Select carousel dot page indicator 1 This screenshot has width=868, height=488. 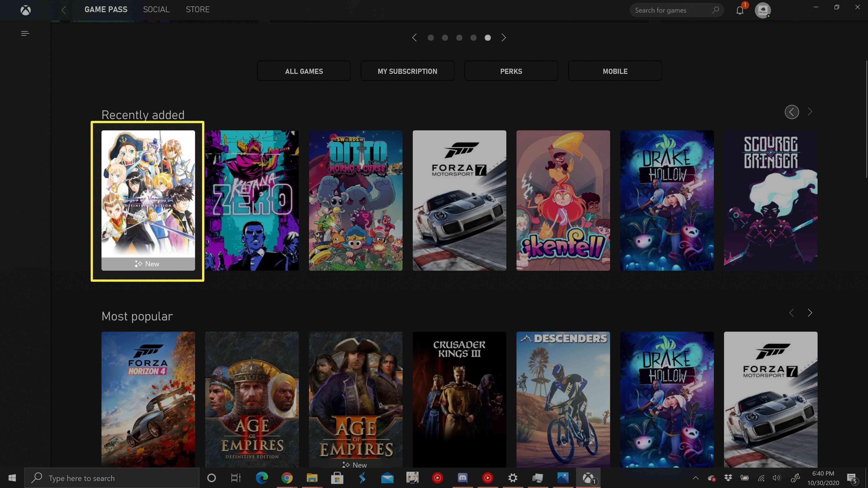[x=430, y=37]
